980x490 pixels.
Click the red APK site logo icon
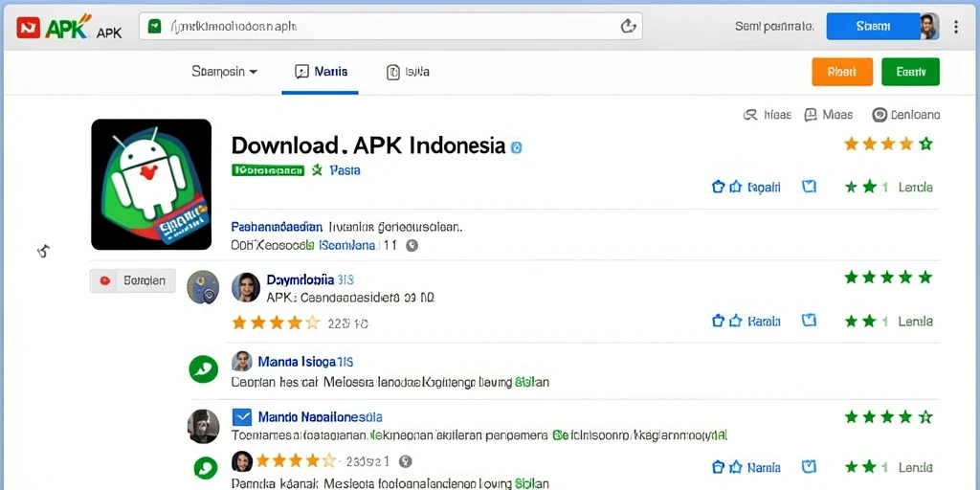click(28, 27)
